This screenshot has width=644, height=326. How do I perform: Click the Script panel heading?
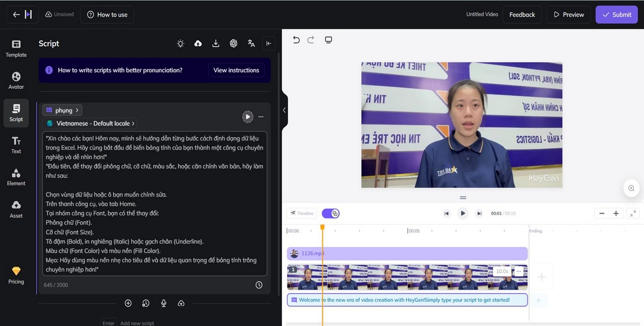tap(49, 44)
